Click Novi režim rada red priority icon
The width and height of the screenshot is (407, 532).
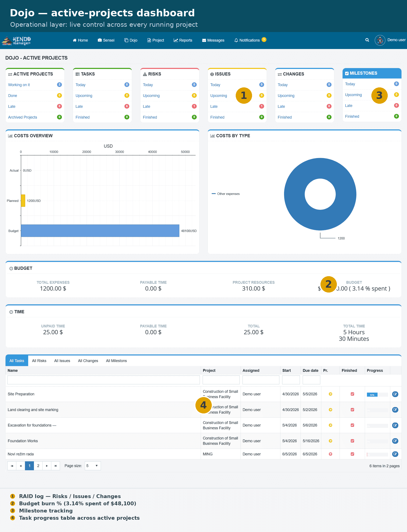(x=330, y=454)
